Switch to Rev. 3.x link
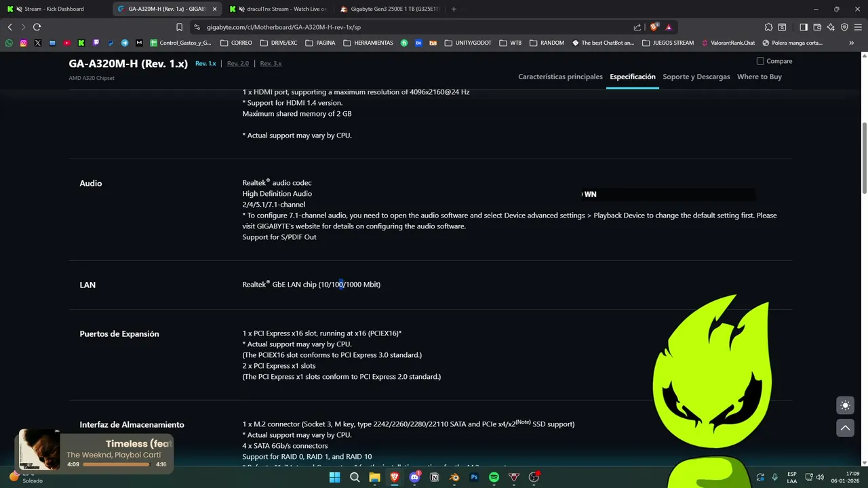This screenshot has height=488, width=868. pyautogui.click(x=271, y=63)
